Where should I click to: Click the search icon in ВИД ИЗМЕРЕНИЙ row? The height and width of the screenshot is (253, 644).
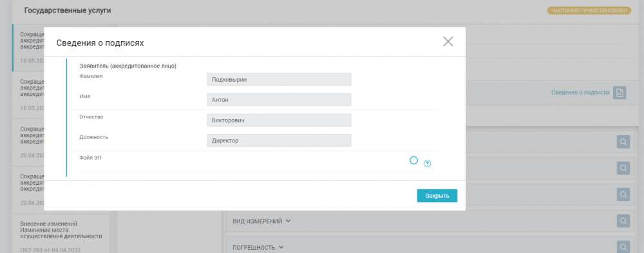(623, 221)
